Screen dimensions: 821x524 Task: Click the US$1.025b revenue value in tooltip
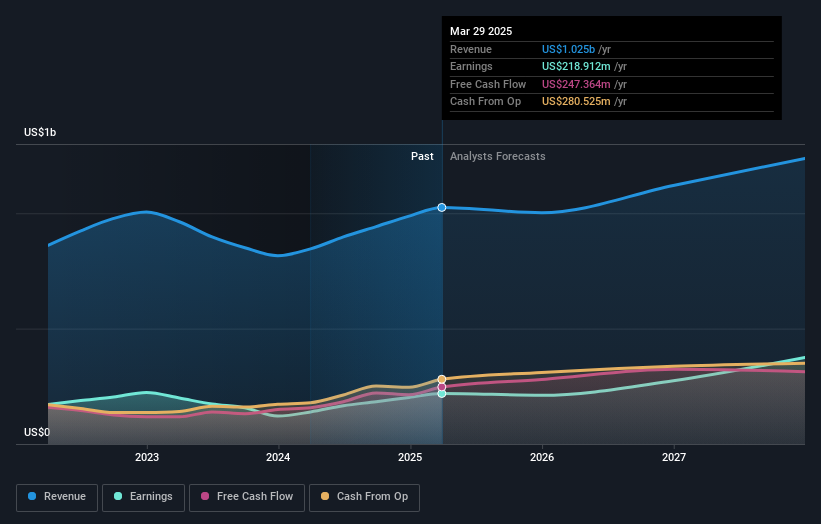tap(568, 49)
